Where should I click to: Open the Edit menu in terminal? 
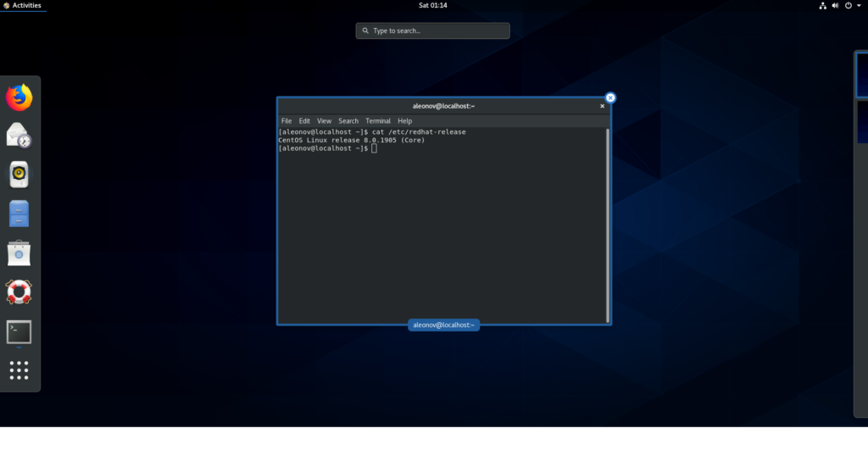(304, 121)
